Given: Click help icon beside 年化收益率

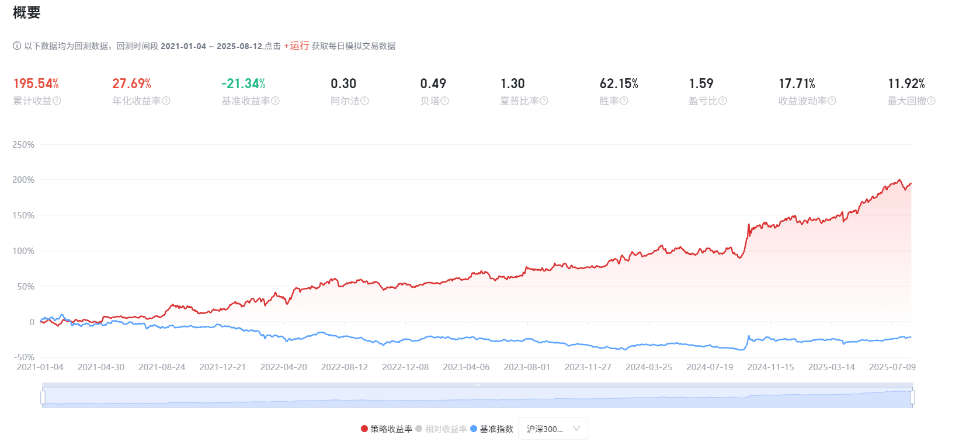Looking at the screenshot, I should tap(166, 101).
